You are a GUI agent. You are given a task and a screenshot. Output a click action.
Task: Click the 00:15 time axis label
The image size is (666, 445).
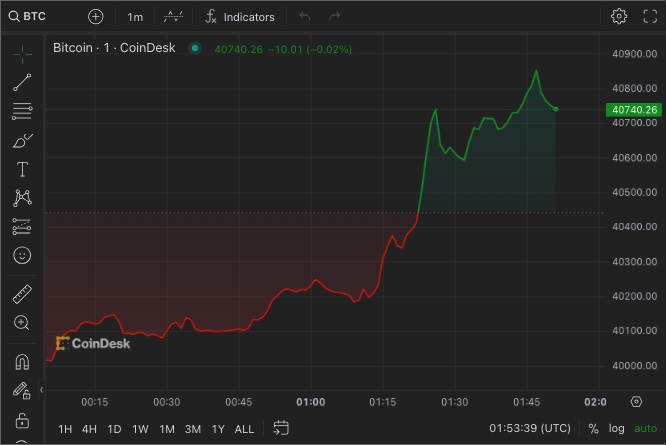tap(95, 402)
